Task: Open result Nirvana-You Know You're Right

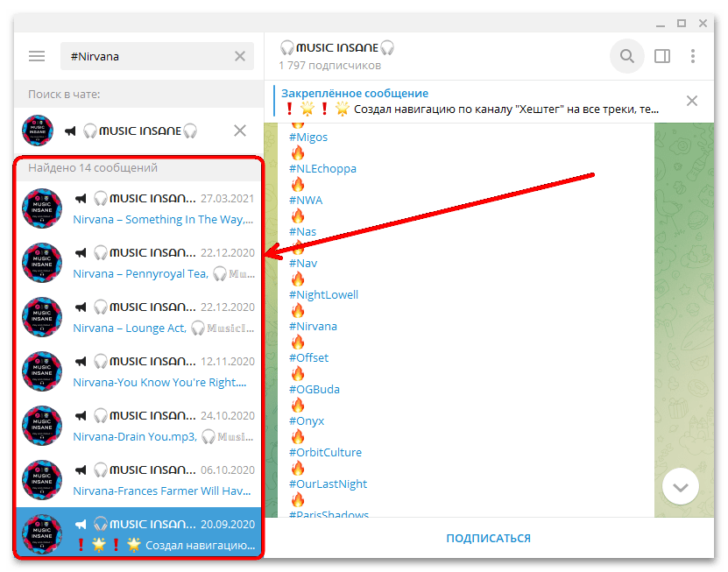Action: [138, 371]
